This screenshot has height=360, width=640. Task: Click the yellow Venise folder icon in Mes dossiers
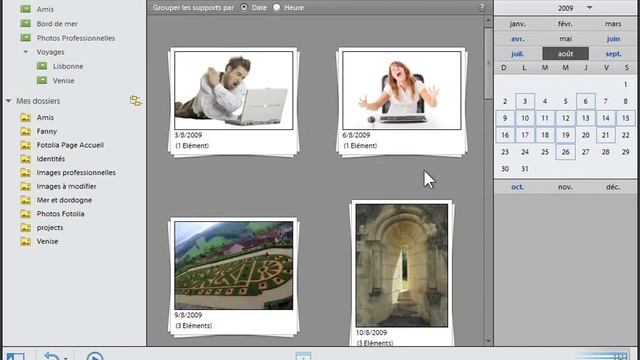25,242
